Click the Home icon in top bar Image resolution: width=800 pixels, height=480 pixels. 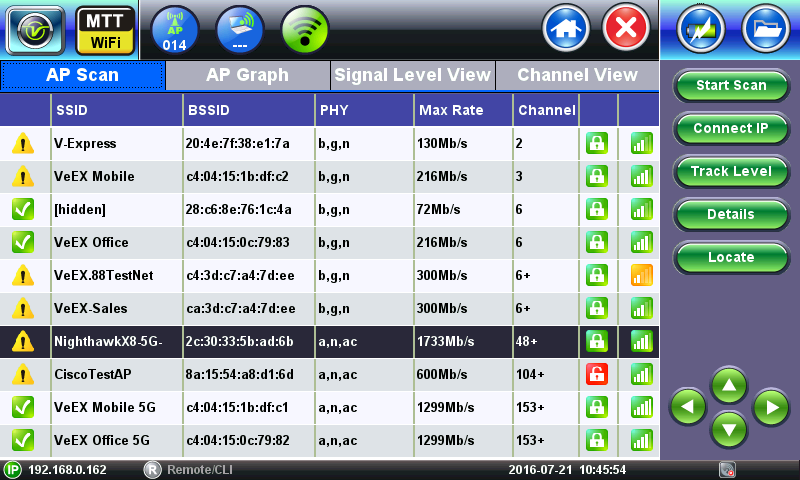pos(566,28)
